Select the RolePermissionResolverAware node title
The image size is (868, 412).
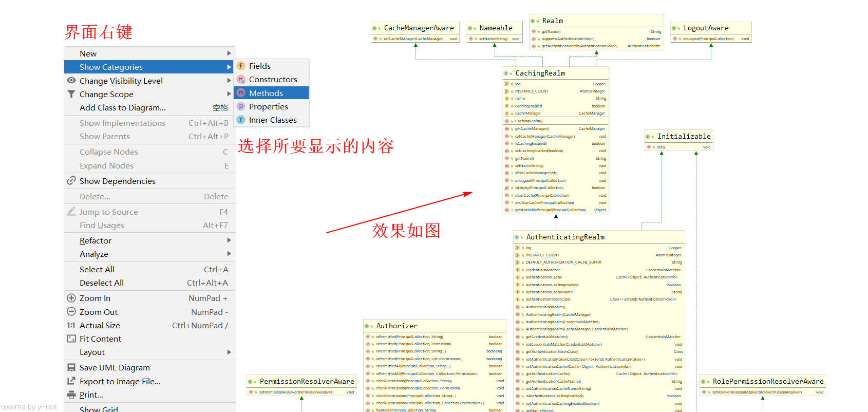pos(768,382)
